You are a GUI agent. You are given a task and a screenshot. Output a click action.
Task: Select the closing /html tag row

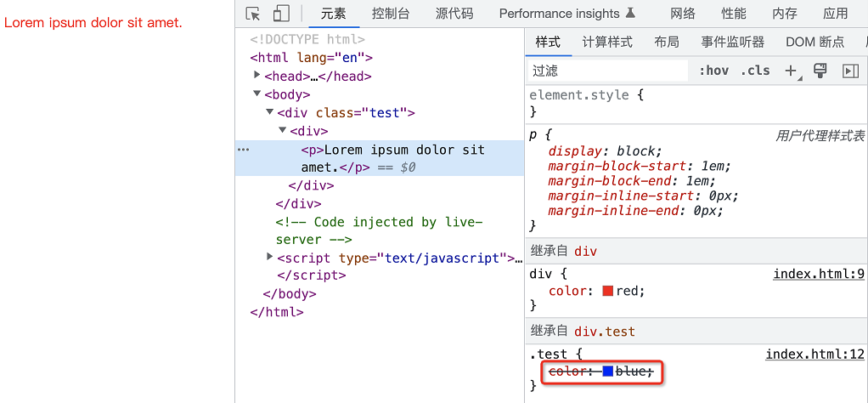(380, 312)
